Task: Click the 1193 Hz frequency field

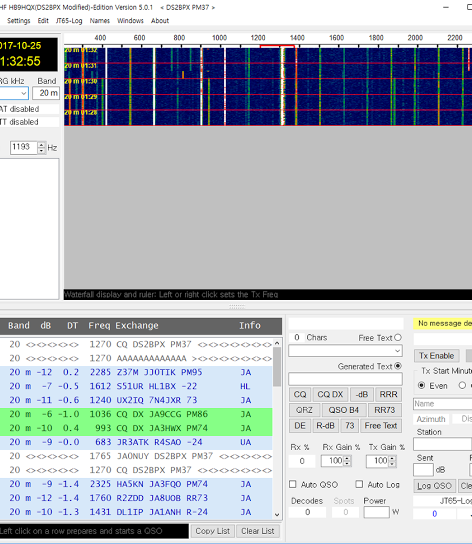Action: point(24,147)
